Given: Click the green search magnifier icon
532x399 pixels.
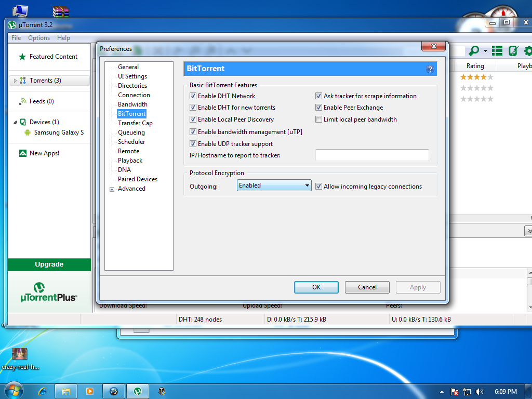Looking at the screenshot, I should 474,51.
